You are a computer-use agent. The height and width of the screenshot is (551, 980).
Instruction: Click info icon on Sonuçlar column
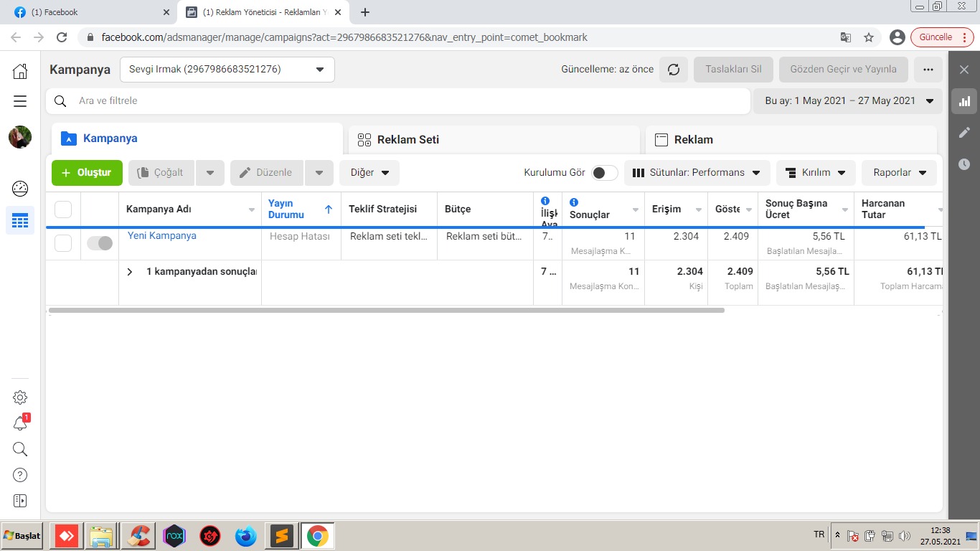[574, 202]
